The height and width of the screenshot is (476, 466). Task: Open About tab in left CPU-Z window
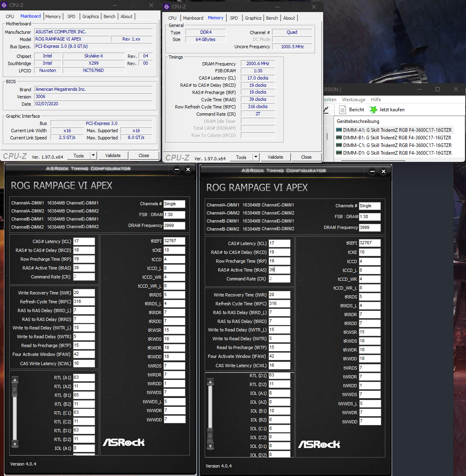point(126,16)
